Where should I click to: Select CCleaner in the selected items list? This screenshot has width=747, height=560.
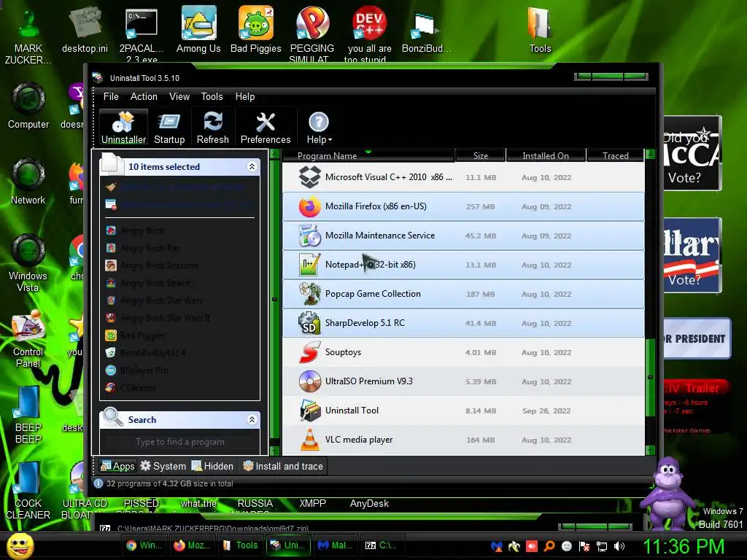(138, 388)
